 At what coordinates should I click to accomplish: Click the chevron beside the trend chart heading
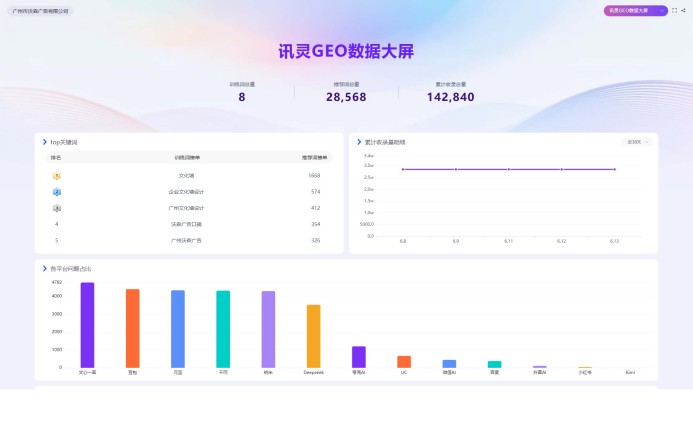click(359, 142)
